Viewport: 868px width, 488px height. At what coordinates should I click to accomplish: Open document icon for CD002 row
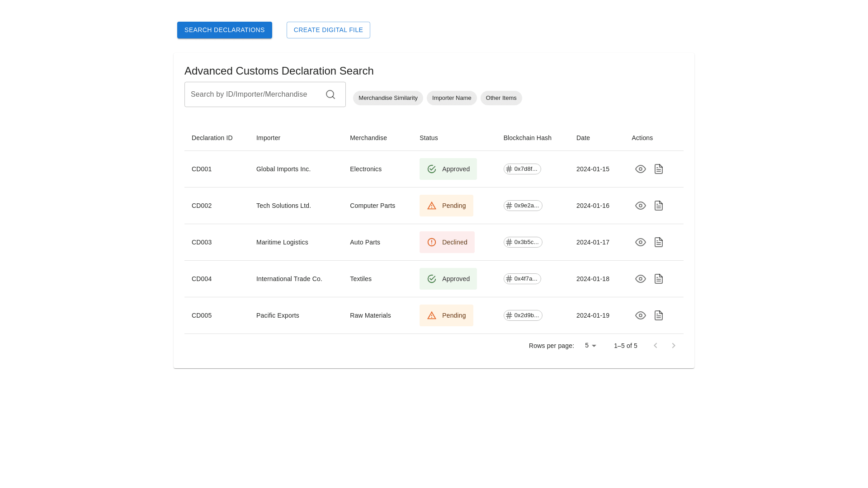click(658, 206)
